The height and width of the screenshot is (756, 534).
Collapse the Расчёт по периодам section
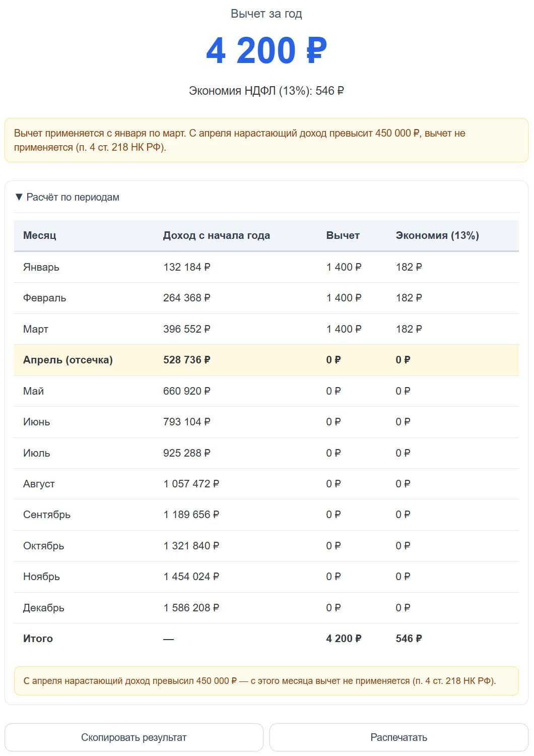[68, 197]
